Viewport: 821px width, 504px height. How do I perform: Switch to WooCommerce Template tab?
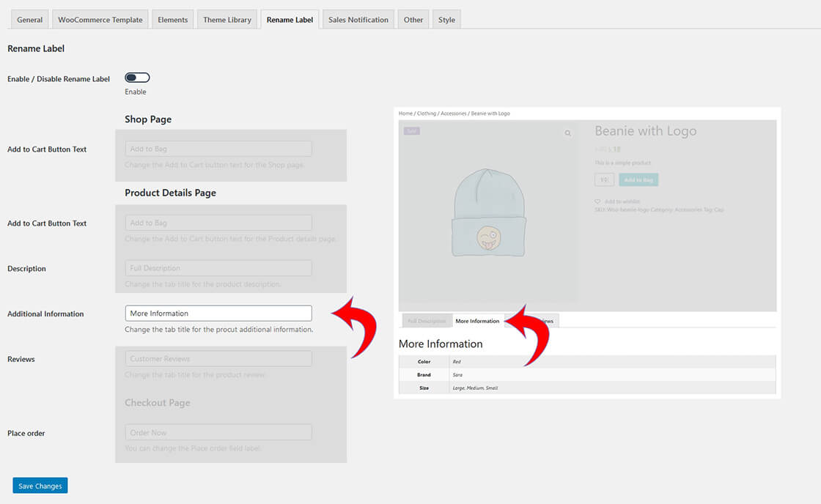(x=100, y=19)
